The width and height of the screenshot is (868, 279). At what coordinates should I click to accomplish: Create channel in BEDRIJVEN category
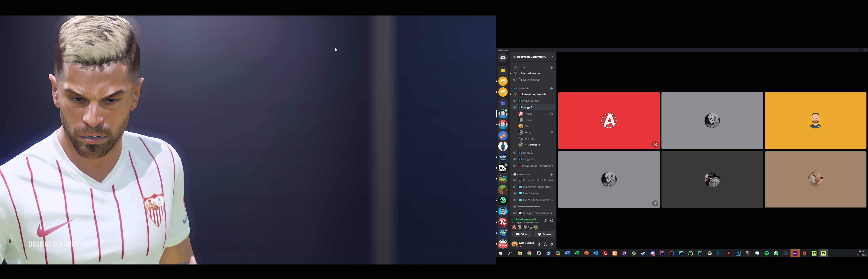pyautogui.click(x=552, y=175)
